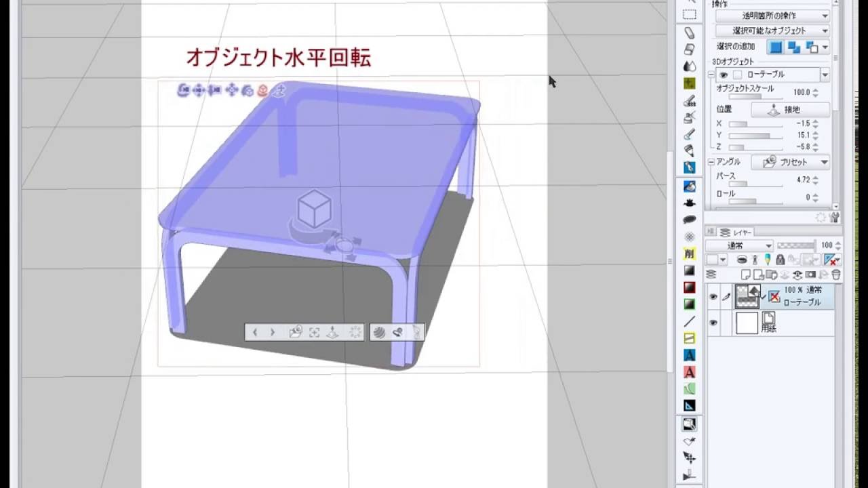Image resolution: width=868 pixels, height=488 pixels.
Task: Select the ローテーブル layer thumbnail
Action: (x=747, y=296)
